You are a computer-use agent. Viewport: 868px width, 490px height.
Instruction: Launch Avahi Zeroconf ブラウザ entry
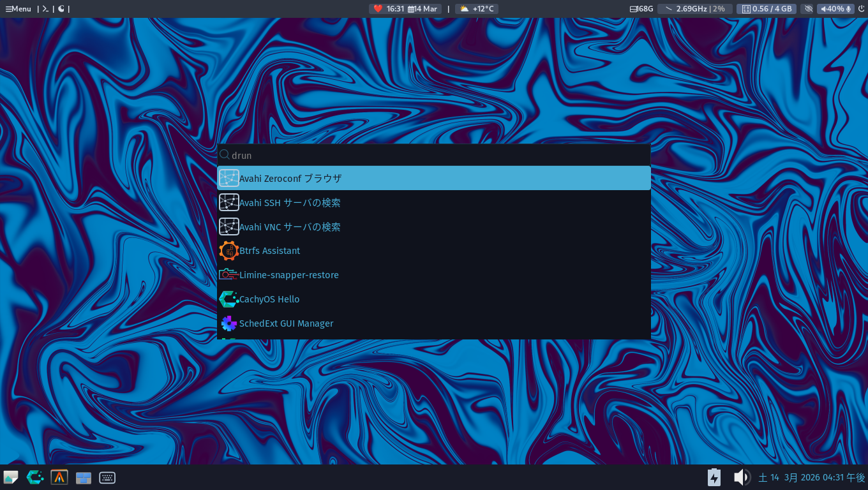pyautogui.click(x=434, y=178)
